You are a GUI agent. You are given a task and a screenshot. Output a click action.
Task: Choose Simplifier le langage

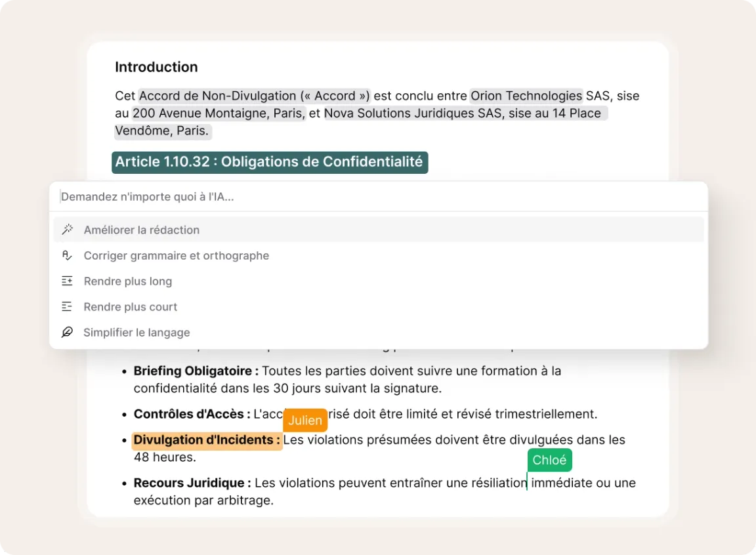coord(136,333)
